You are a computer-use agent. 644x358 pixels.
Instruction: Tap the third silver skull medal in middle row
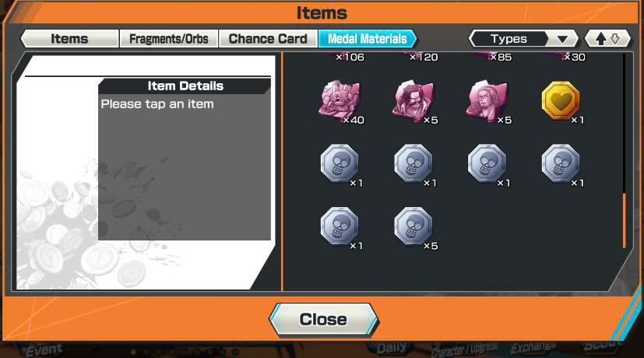487,163
